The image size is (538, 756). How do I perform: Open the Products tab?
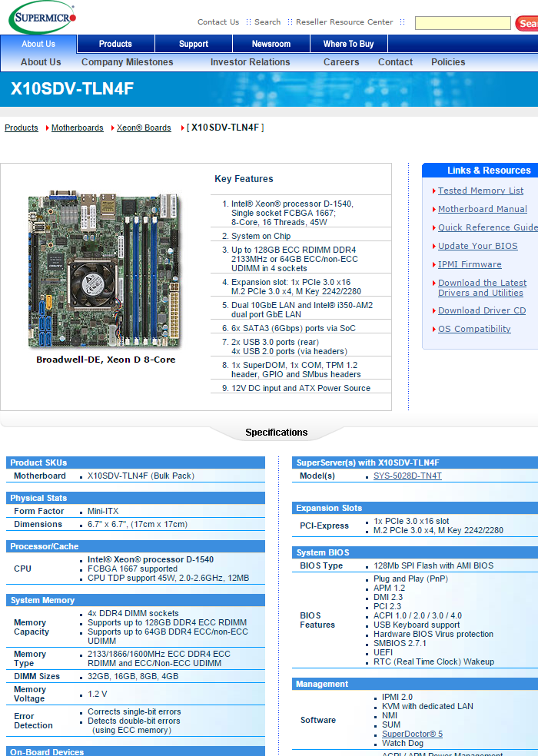coord(115,44)
